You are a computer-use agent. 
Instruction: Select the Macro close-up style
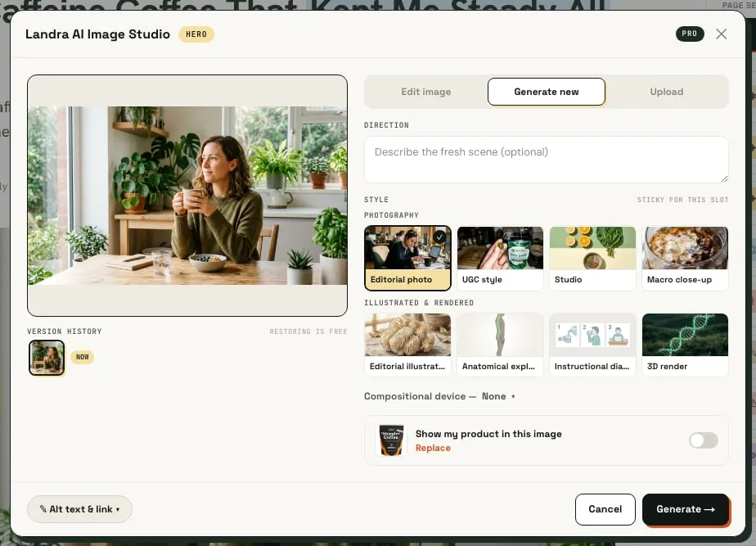point(685,258)
